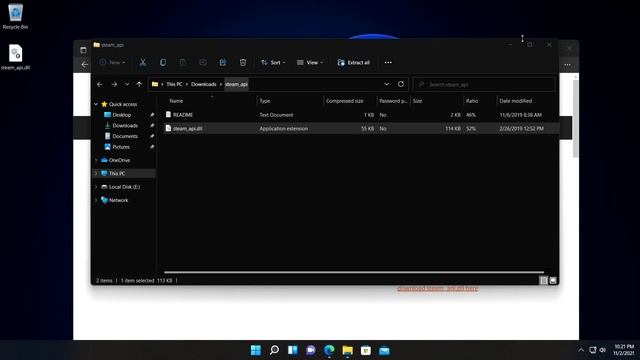Open the See more ellipsis menu
Image resolution: width=640 pixels, height=360 pixels.
(388, 62)
